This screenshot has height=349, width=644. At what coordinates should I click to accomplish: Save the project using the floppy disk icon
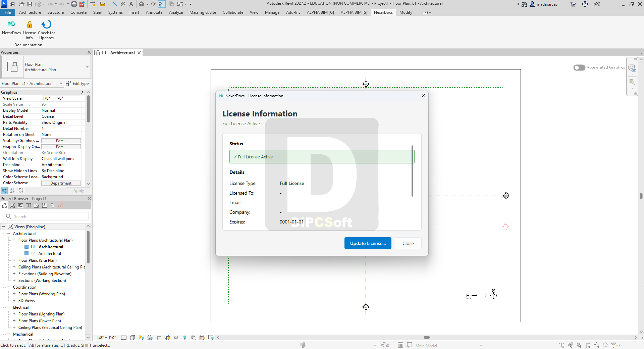click(x=30, y=4)
